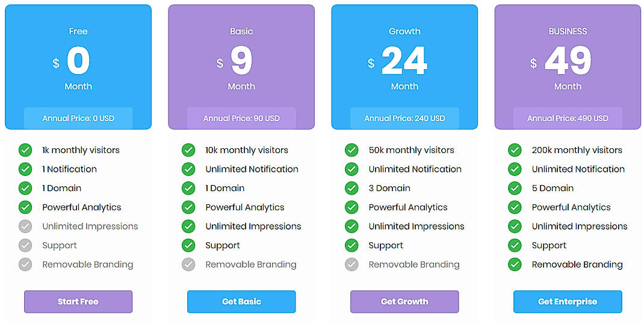Click grey Unlimited Impressions check in Free plan
This screenshot has height=323, width=644.
25,227
